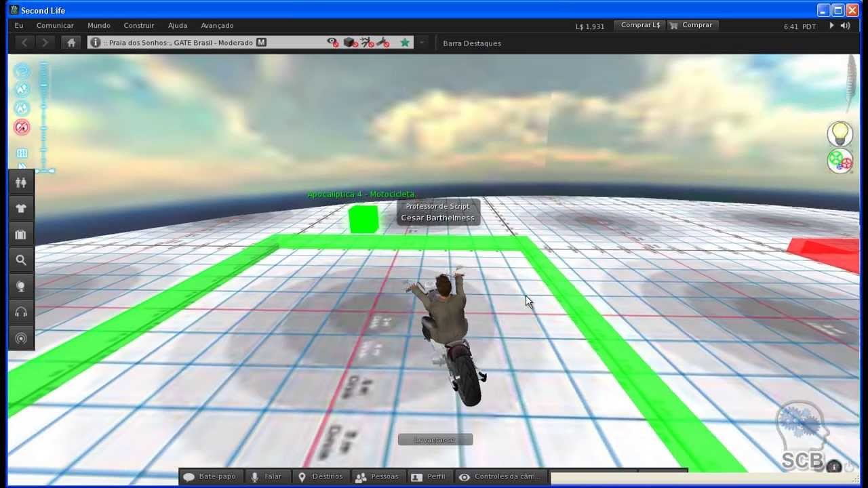
Task: Click the Comprar L$ button
Action: tap(640, 25)
